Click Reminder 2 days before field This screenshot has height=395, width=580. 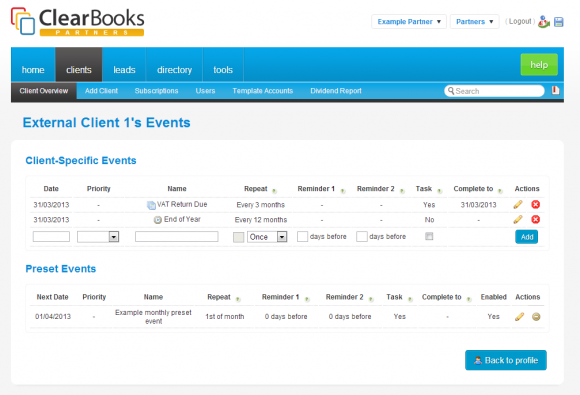(361, 236)
